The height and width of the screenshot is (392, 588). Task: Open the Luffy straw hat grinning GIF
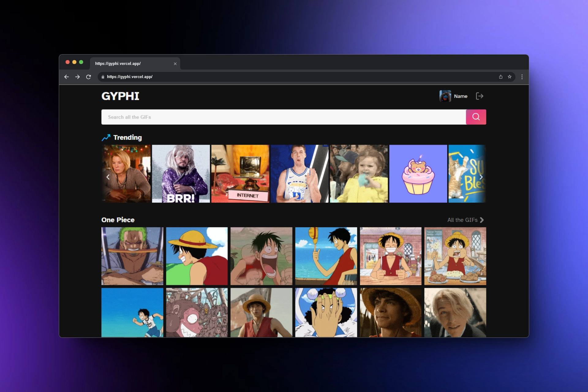tap(197, 256)
